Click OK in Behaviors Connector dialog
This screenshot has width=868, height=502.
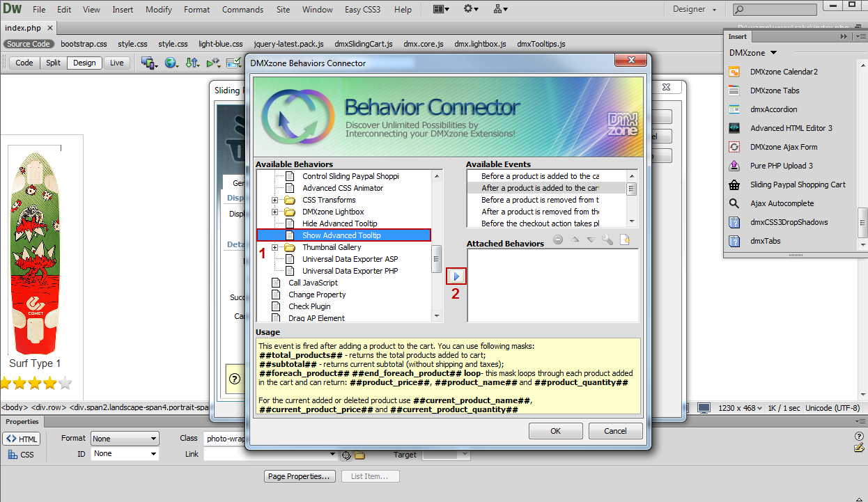pos(556,431)
